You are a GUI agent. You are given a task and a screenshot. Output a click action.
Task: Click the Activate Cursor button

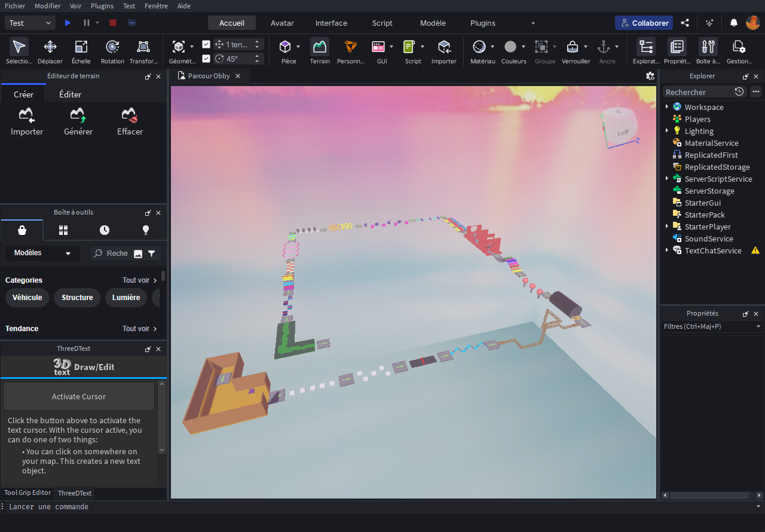(x=79, y=396)
